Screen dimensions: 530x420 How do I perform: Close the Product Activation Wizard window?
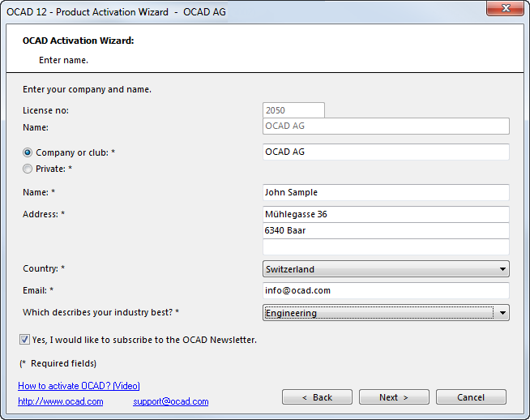click(506, 8)
